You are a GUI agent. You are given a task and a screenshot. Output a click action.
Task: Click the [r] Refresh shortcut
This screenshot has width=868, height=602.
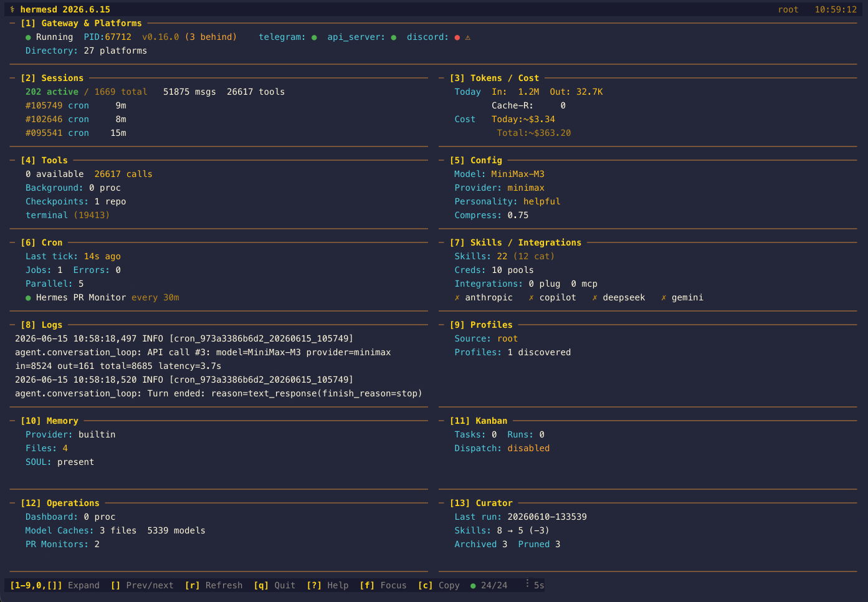(214, 585)
